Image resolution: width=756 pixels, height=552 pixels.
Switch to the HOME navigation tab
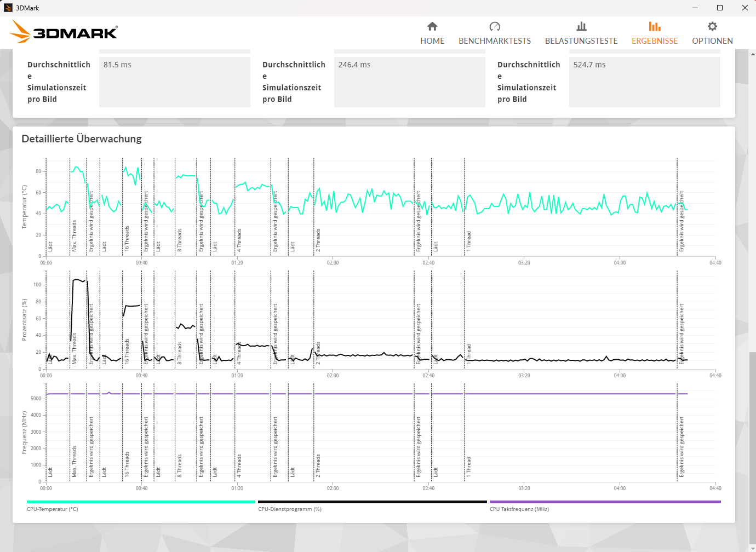coord(432,41)
